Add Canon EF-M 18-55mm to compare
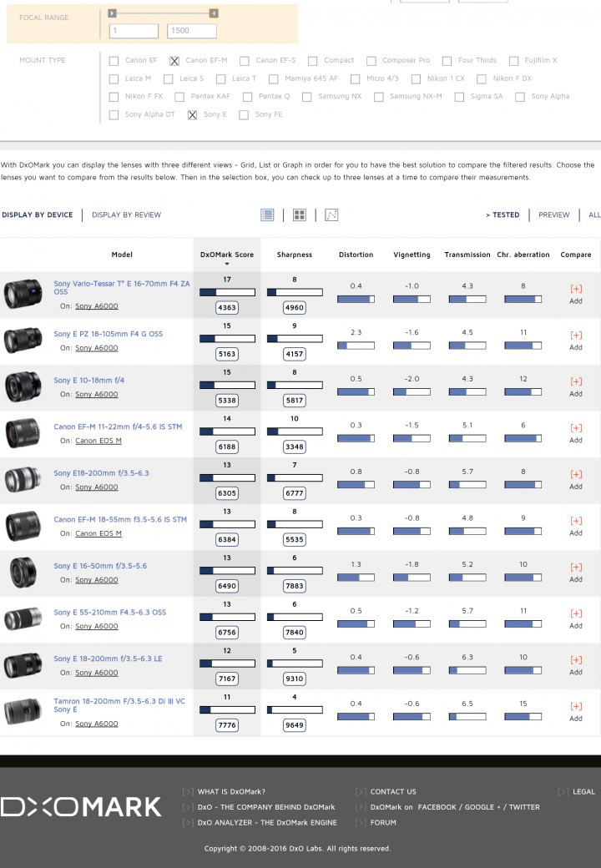601x868 pixels. 576,527
